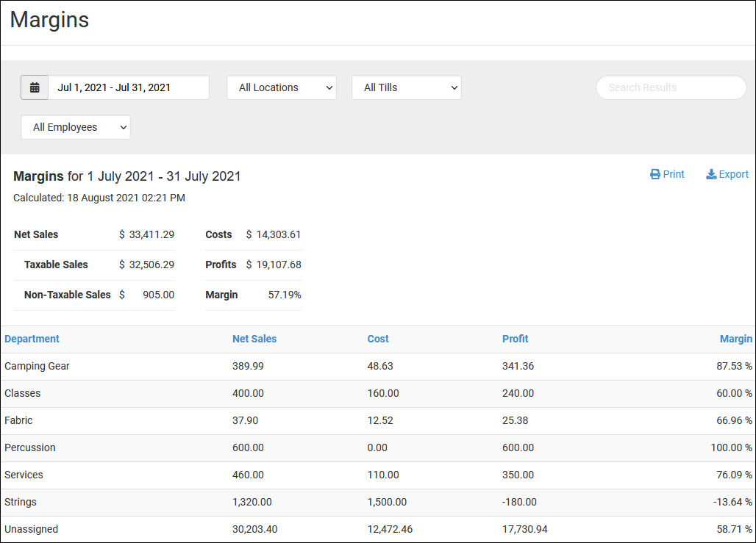Sort by Department column header
The image size is (756, 543).
tap(32, 339)
